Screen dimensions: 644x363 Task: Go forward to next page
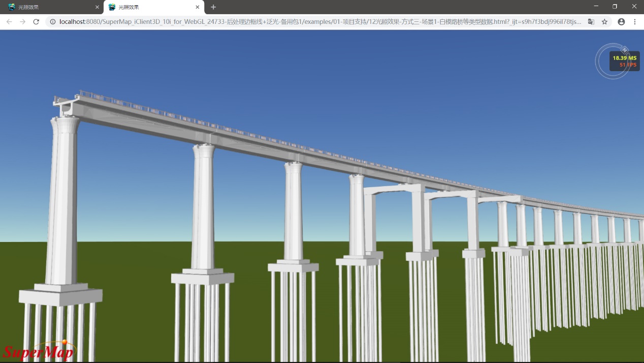pos(22,22)
